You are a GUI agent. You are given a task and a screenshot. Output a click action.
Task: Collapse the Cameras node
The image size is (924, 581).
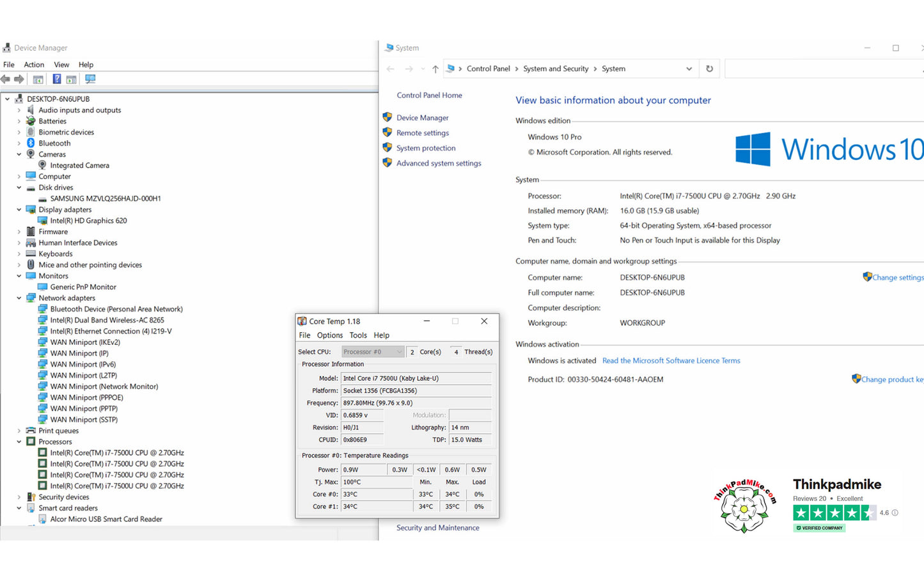[x=19, y=154]
